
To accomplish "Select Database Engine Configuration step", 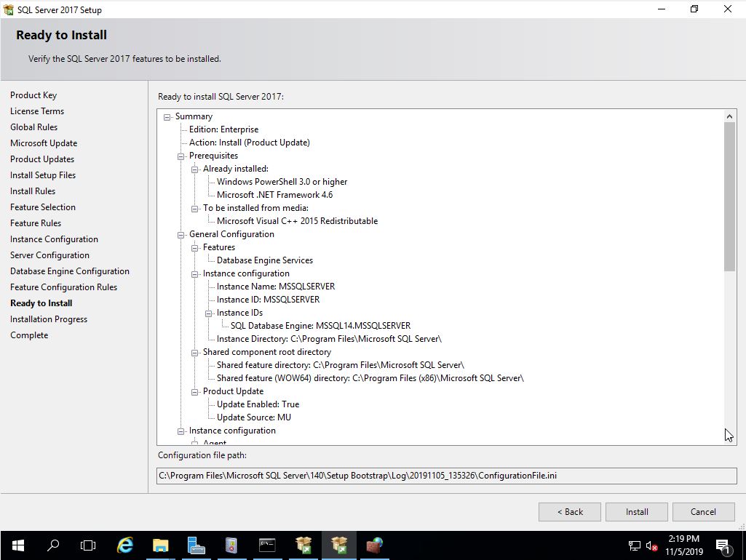I will 70,271.
